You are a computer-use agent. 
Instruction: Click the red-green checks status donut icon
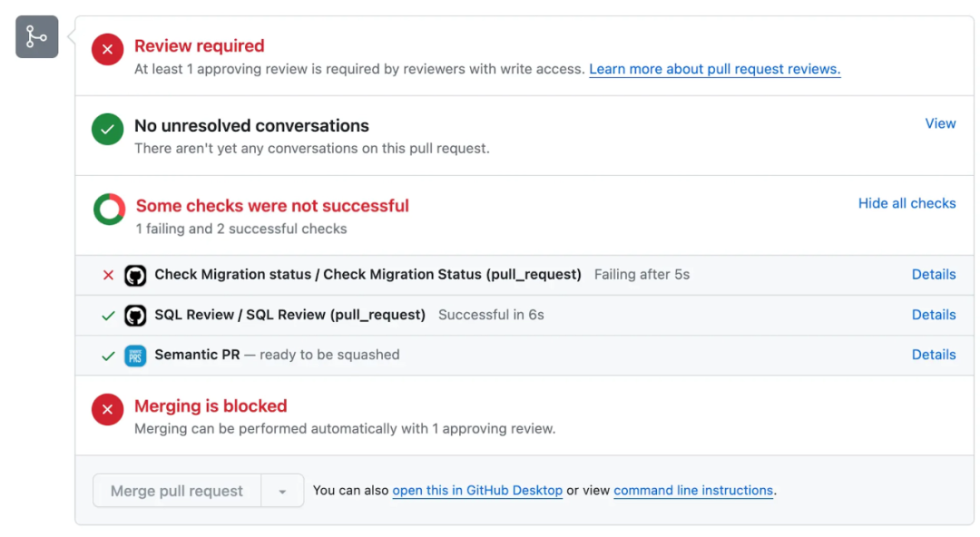(x=109, y=210)
